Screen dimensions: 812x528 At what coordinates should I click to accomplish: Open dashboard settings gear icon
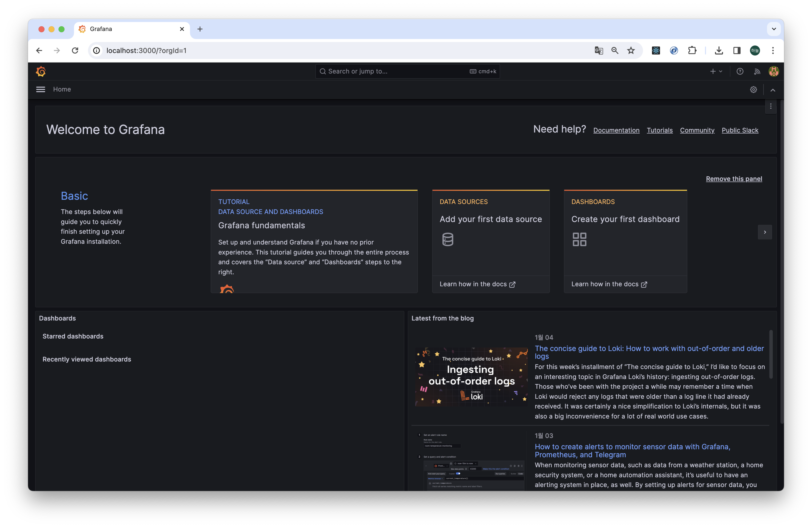point(753,89)
